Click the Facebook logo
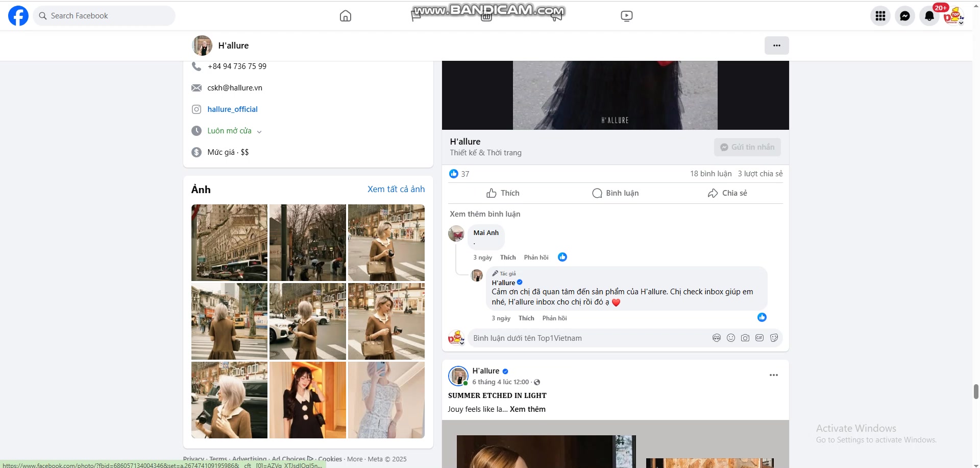 tap(18, 16)
